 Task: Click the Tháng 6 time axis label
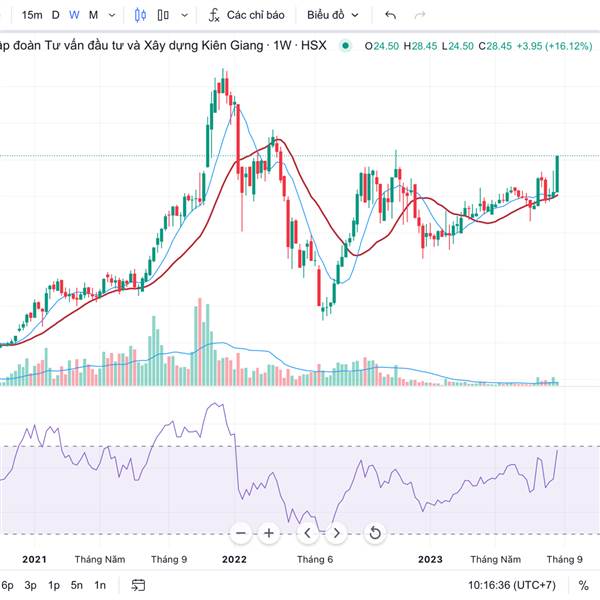point(315,559)
